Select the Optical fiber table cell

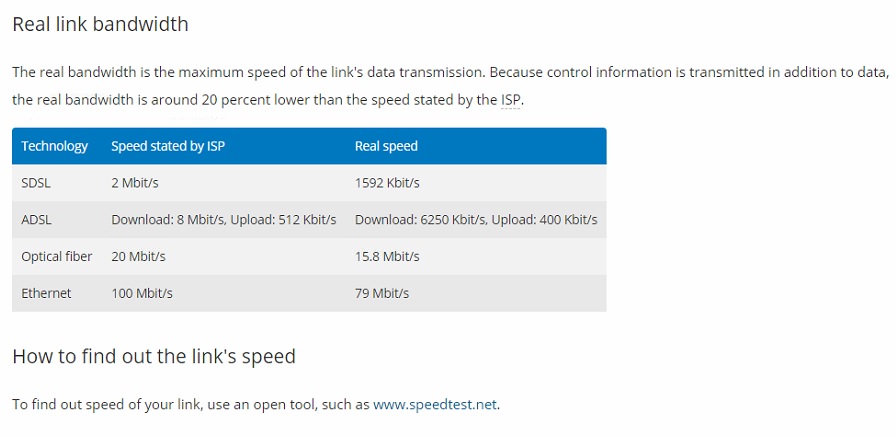click(57, 257)
